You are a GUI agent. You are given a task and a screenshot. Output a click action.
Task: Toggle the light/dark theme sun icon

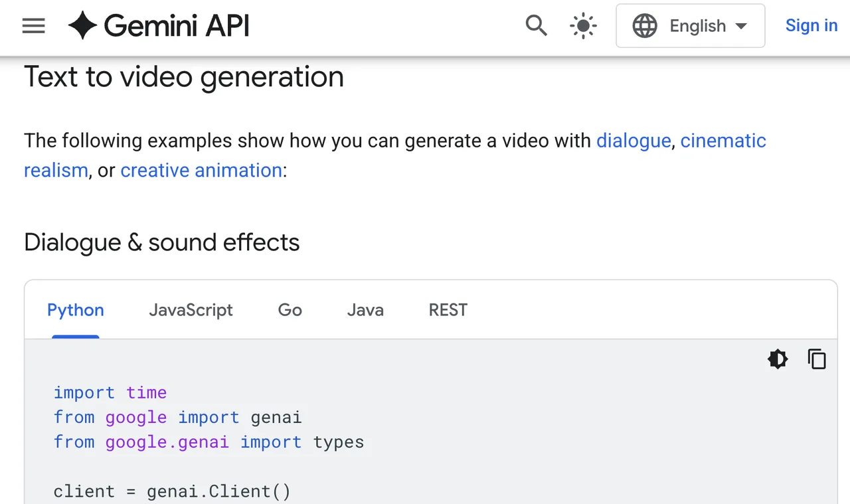tap(583, 26)
